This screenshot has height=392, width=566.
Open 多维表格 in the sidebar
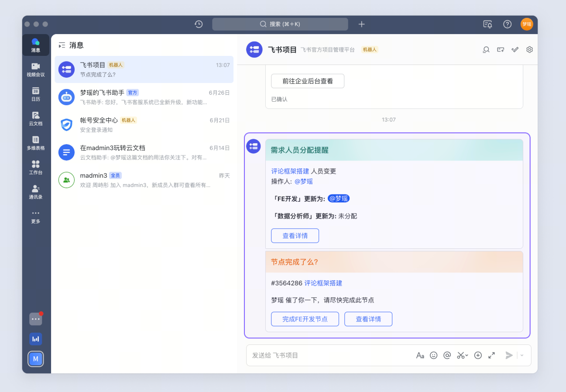pos(36,143)
